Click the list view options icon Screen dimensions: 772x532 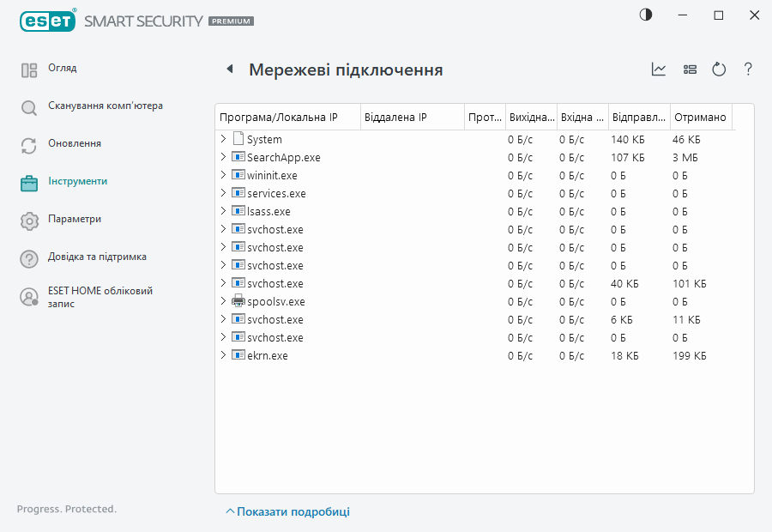point(690,70)
